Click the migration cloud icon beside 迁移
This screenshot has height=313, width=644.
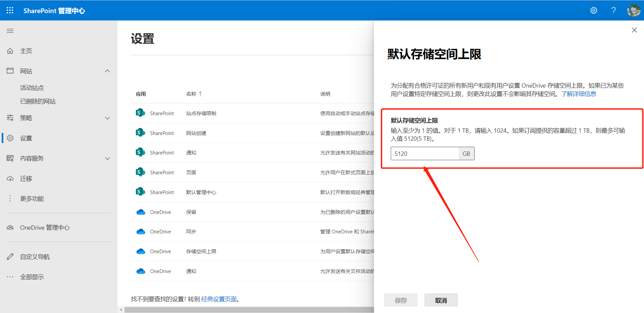pos(10,179)
